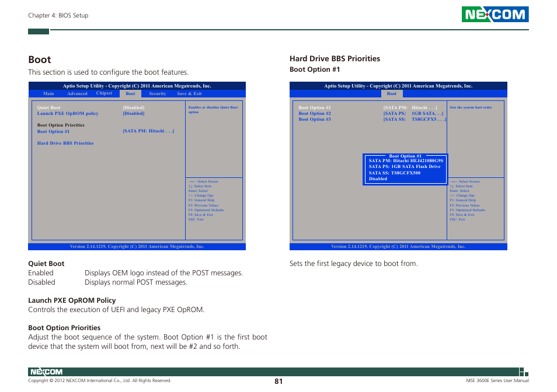Click Version 2.14.1219 footer of left BIOS screen
Screen dimensions: 557x392
(137, 247)
